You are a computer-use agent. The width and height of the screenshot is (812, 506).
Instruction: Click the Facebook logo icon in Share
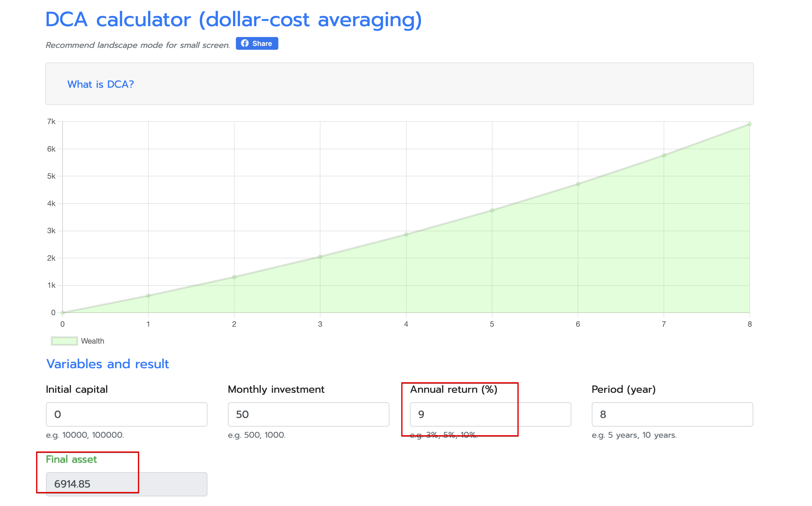click(x=245, y=43)
